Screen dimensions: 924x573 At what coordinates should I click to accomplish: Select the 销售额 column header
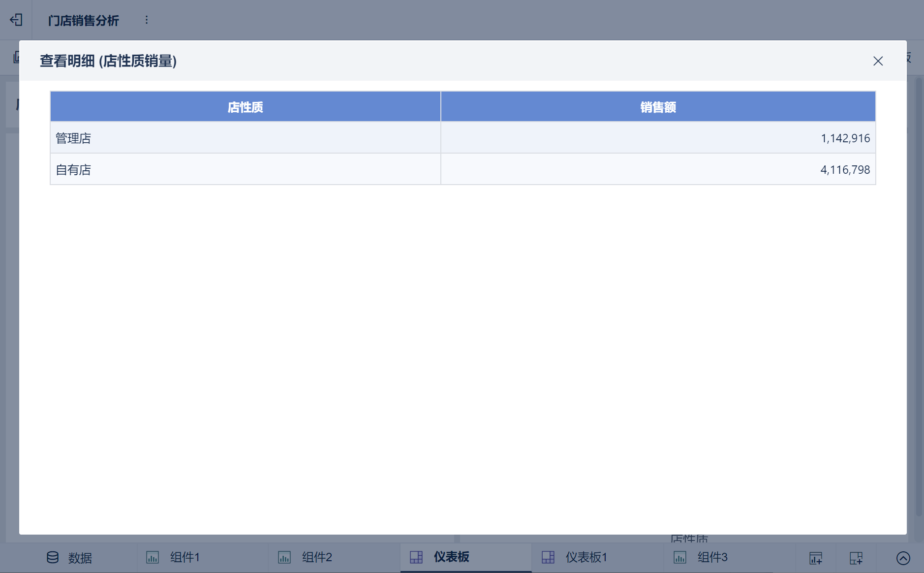(x=658, y=107)
